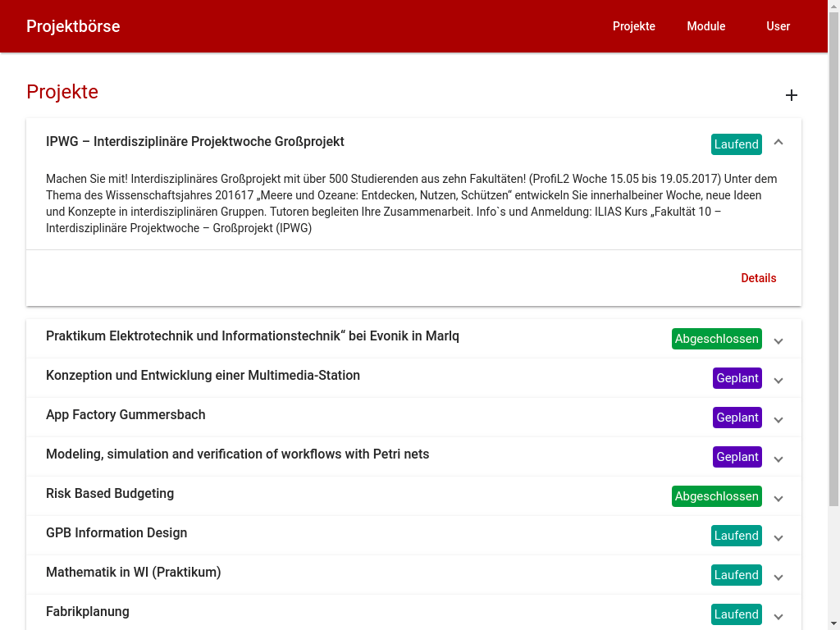Go to Projektbörse home title
840x630 pixels.
coord(73,26)
